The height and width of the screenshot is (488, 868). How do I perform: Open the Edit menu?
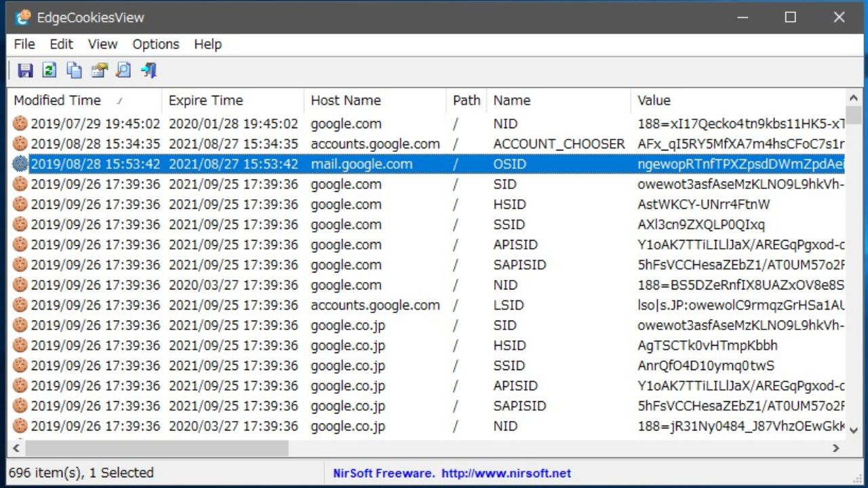61,44
